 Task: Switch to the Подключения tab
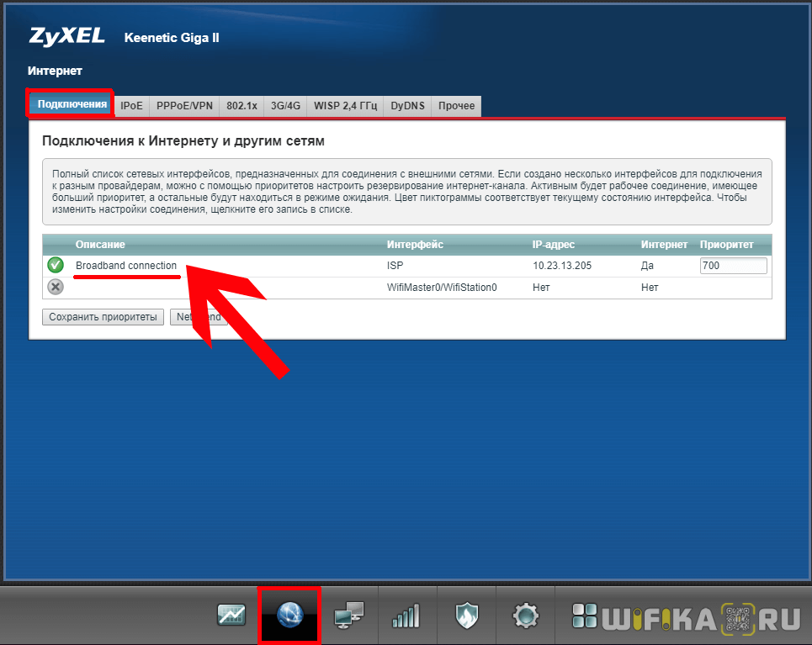click(72, 104)
